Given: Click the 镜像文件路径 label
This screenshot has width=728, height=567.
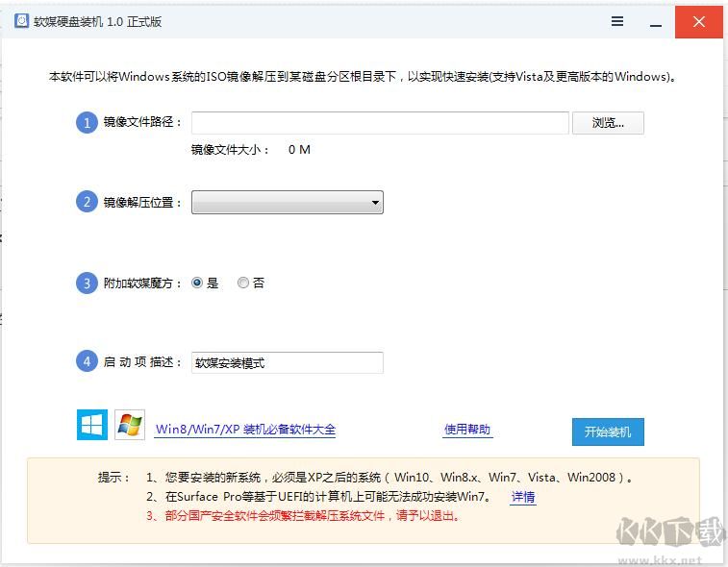Looking at the screenshot, I should tap(141, 122).
